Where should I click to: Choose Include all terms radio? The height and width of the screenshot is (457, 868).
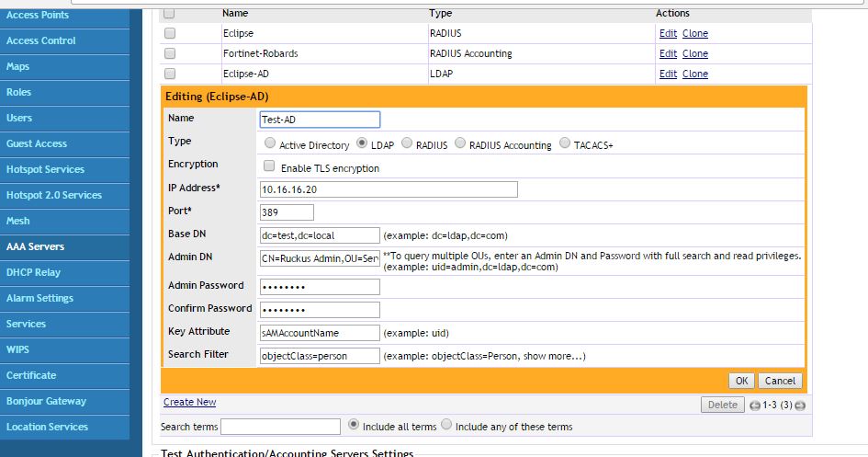coord(354,424)
